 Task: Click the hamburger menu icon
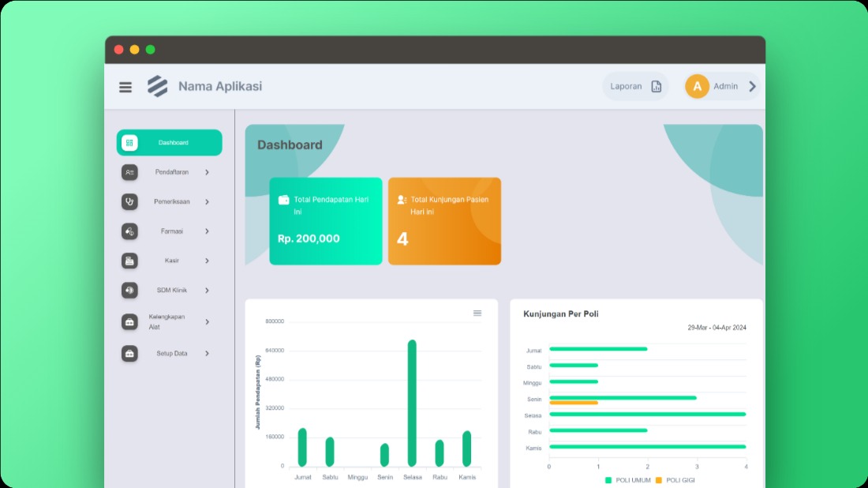[x=125, y=87]
